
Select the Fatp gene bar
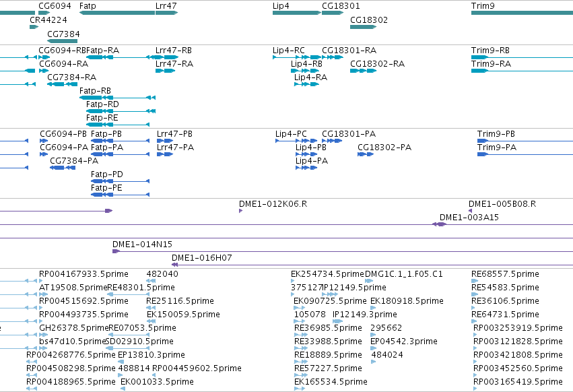point(117,13)
